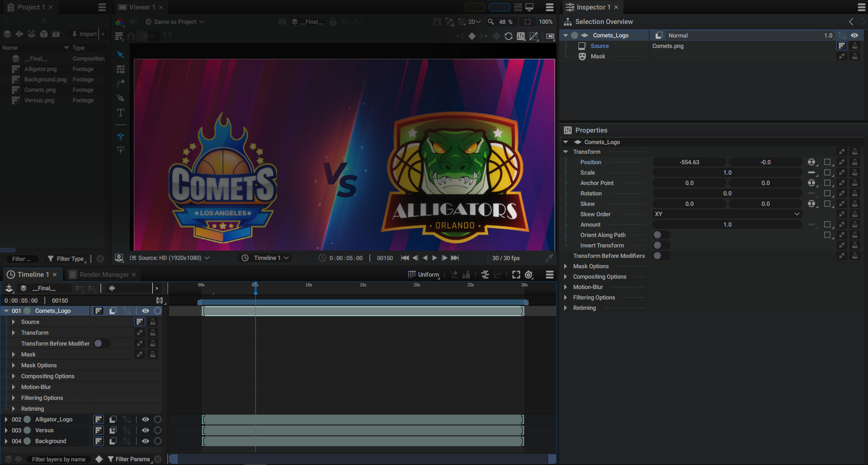Image resolution: width=868 pixels, height=465 pixels.
Task: Select the Pen path tool
Action: tap(121, 98)
